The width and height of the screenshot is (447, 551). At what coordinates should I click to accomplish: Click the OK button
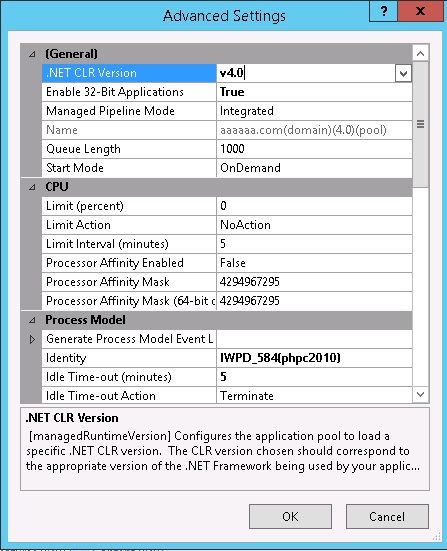tap(290, 517)
